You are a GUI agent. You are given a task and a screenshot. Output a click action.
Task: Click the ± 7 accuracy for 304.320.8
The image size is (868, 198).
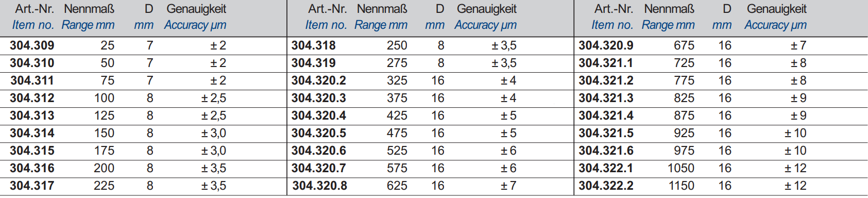coord(508,186)
